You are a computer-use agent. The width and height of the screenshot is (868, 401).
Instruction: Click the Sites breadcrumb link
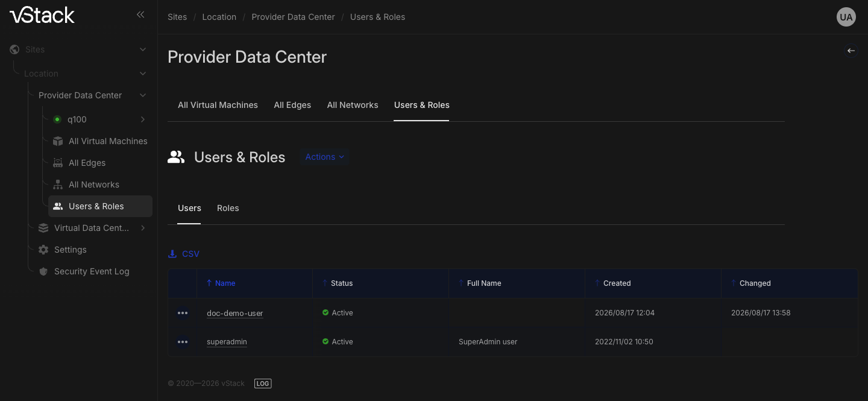point(177,17)
